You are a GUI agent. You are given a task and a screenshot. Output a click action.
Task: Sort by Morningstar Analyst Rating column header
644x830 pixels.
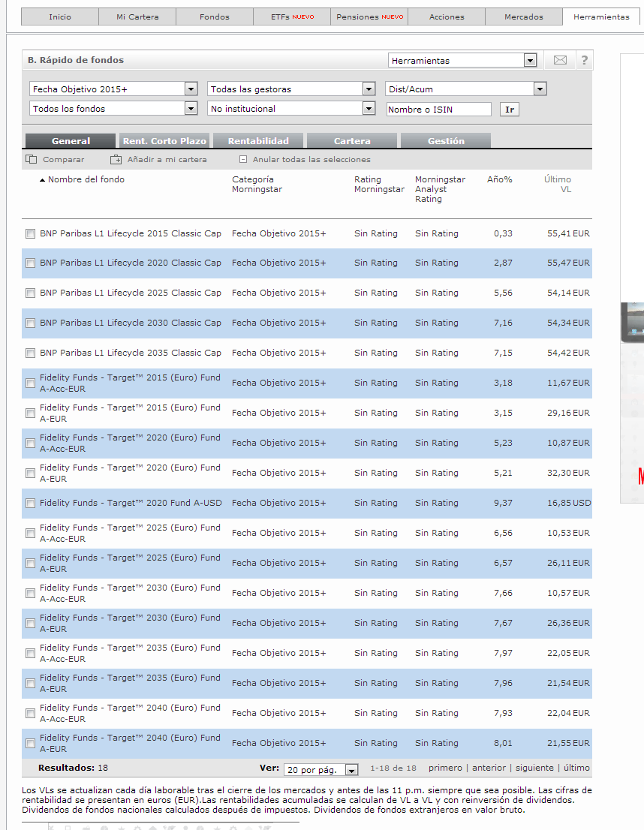coord(440,189)
